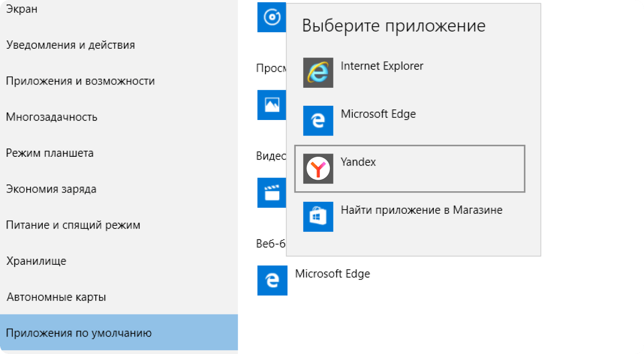
Task: Click the video player clapperboard icon
Action: click(x=272, y=193)
